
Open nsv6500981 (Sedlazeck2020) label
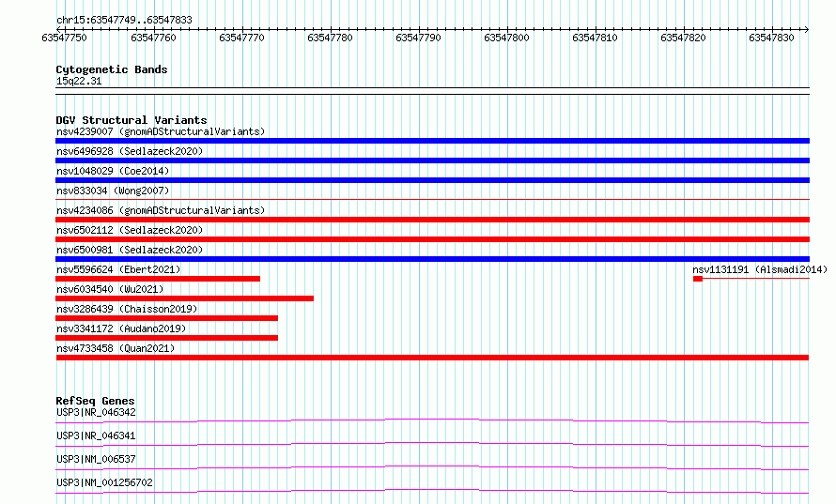coord(130,250)
